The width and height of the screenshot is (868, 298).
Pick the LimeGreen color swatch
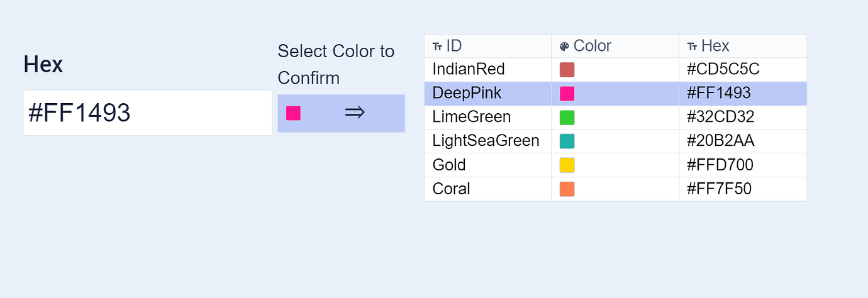[567, 118]
